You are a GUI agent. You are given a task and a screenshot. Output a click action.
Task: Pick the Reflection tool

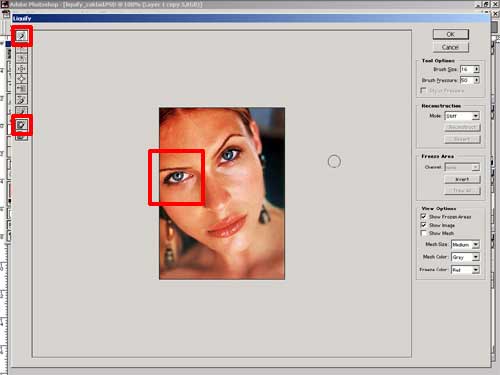click(x=22, y=99)
